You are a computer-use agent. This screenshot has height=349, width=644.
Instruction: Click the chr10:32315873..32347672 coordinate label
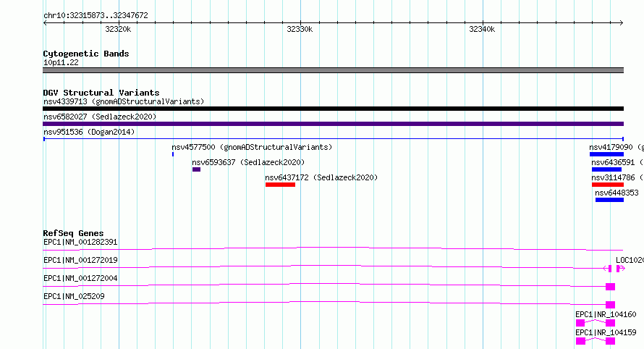coord(96,15)
